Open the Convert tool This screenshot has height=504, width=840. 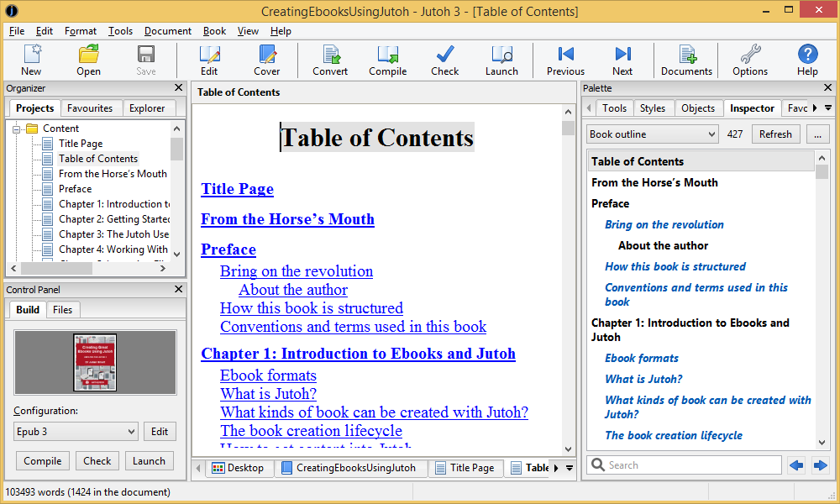coord(329,59)
